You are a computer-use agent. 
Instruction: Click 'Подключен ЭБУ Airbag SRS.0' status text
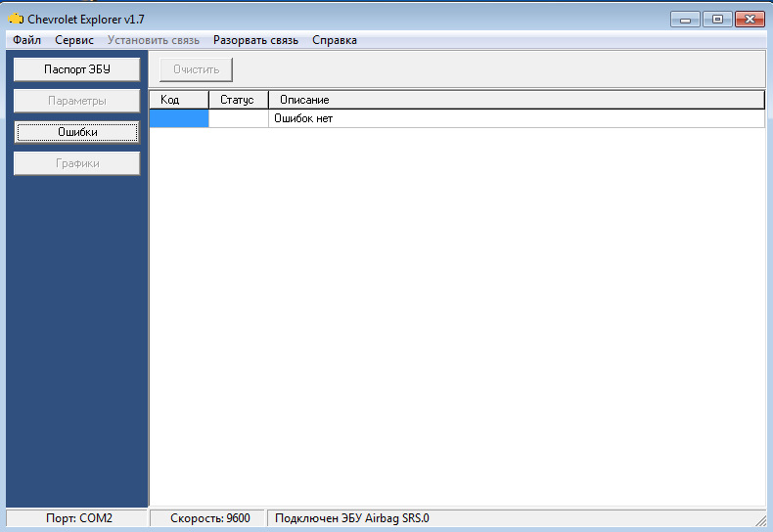tap(352, 518)
